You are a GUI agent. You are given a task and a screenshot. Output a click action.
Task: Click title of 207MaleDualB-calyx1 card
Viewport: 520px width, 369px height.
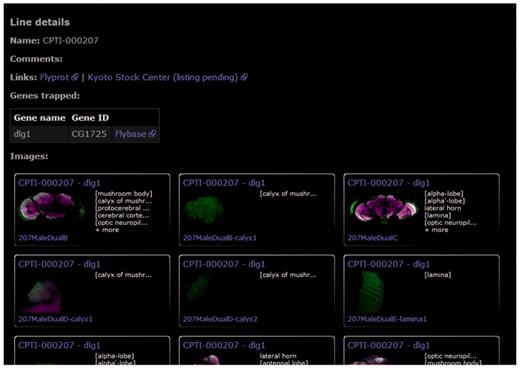pos(224,183)
